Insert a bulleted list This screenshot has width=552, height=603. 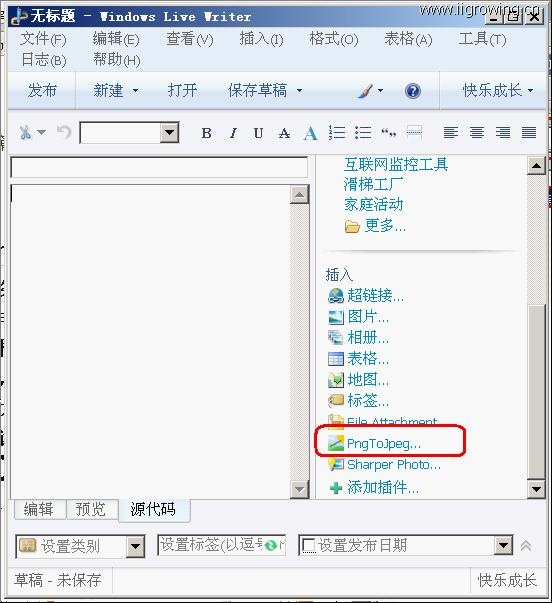(x=363, y=132)
